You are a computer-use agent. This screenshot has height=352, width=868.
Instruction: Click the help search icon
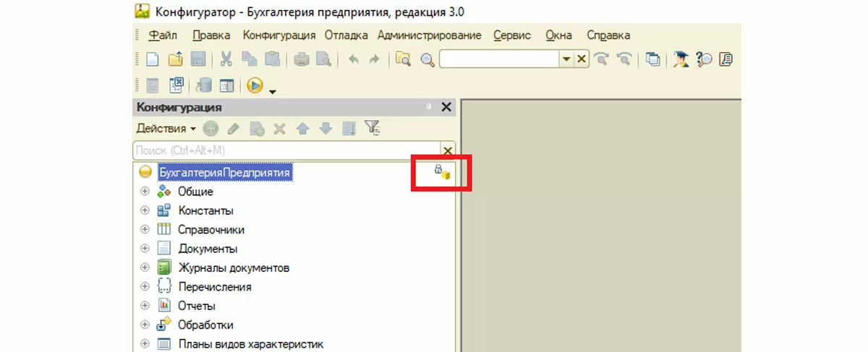pos(705,59)
